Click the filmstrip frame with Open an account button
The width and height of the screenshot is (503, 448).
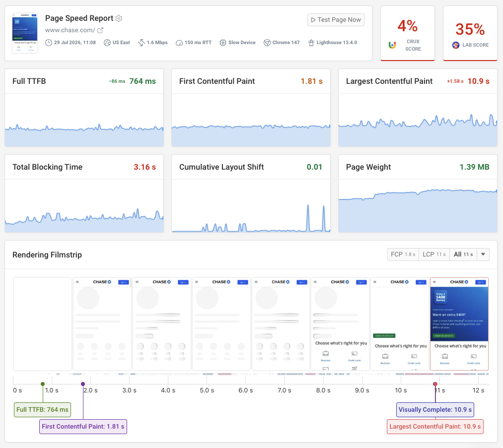tap(400, 324)
